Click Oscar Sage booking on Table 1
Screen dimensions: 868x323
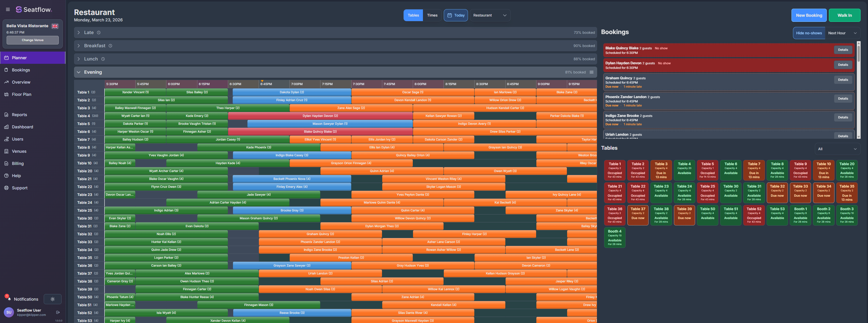tap(413, 92)
